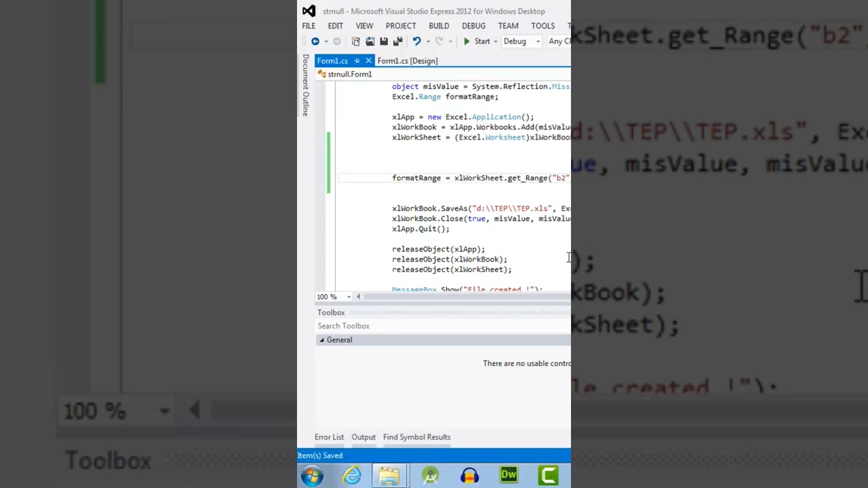
Task: Open the Any CPU platform combo box
Action: (559, 41)
